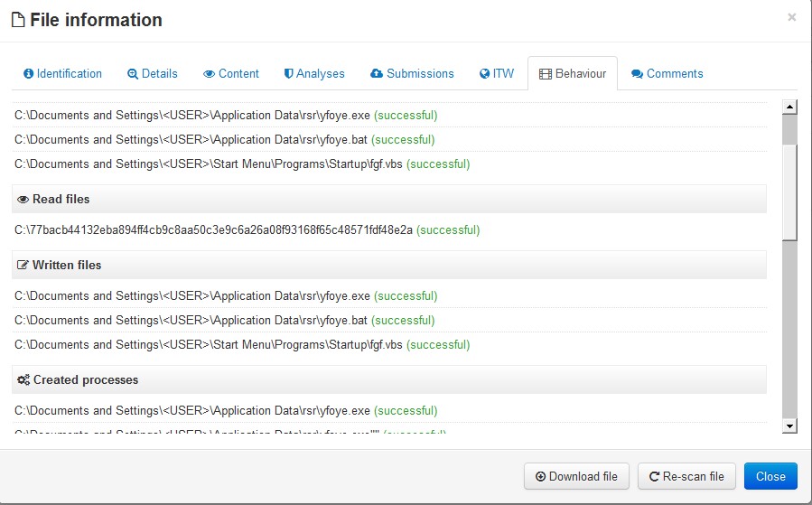The width and height of the screenshot is (812, 505).
Task: Click the eye icon on Content tab
Action: click(209, 74)
